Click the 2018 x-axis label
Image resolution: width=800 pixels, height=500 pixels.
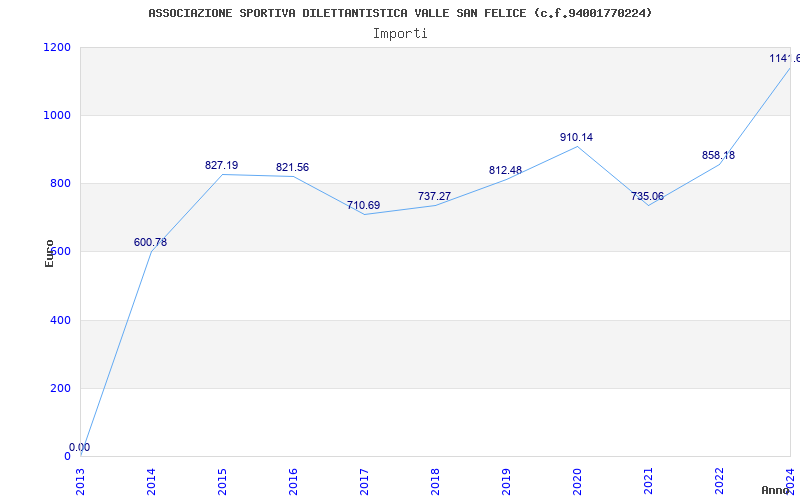(435, 483)
